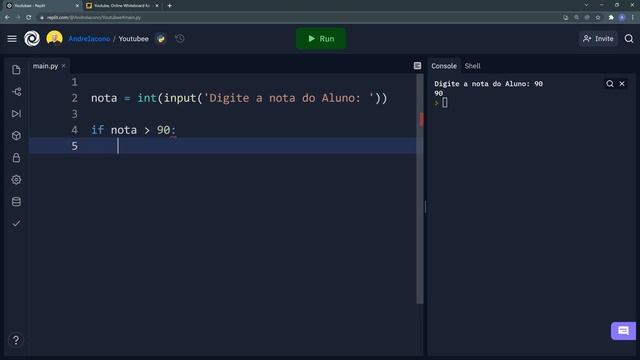Invite collaborators to the repl
Image resolution: width=640 pixels, height=360 pixels.
pyautogui.click(x=598, y=39)
